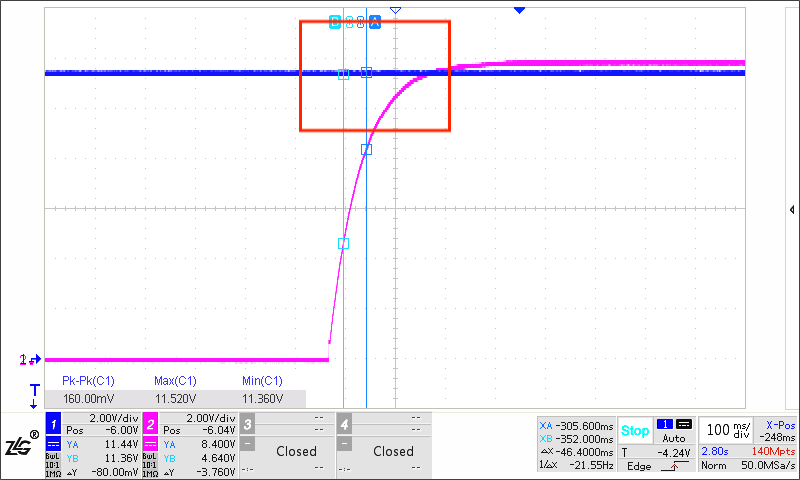The image size is (800, 480).
Task: Click channel 1 YA 11.44V reading
Action: click(x=102, y=445)
